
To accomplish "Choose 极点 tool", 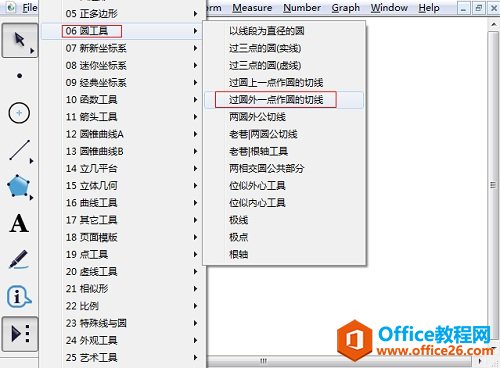I will (284, 237).
